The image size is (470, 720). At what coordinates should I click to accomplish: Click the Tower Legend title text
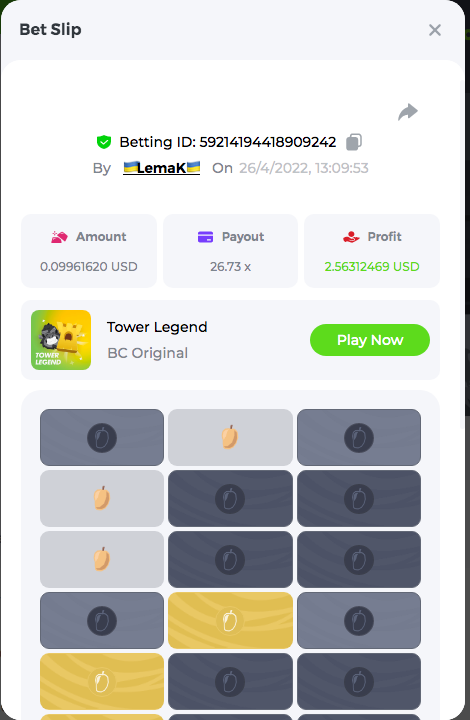(157, 327)
